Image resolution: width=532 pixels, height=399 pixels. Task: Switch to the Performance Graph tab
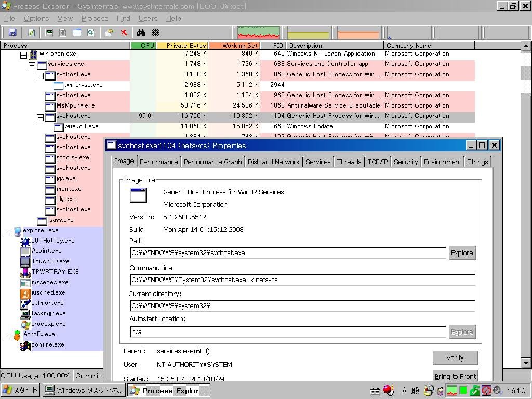[212, 162]
